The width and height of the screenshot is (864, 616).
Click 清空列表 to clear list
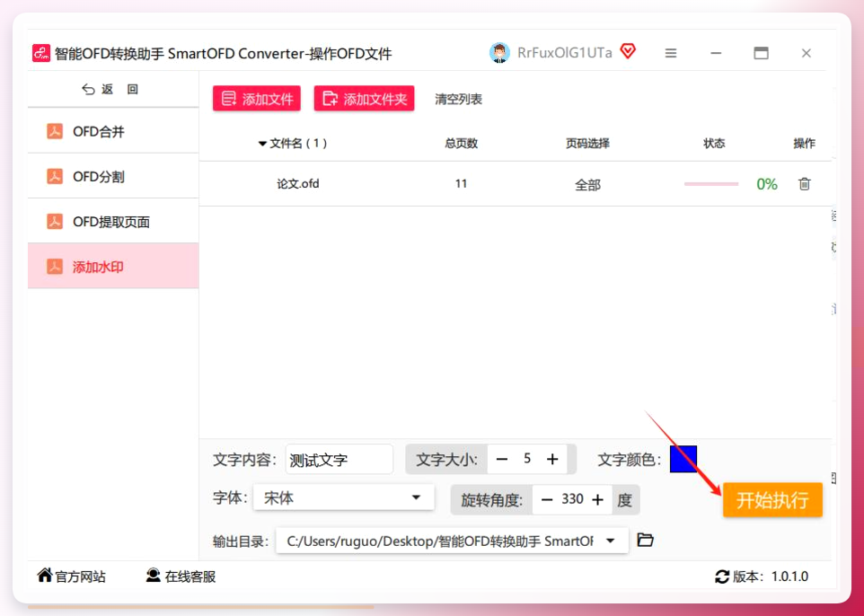pyautogui.click(x=458, y=99)
